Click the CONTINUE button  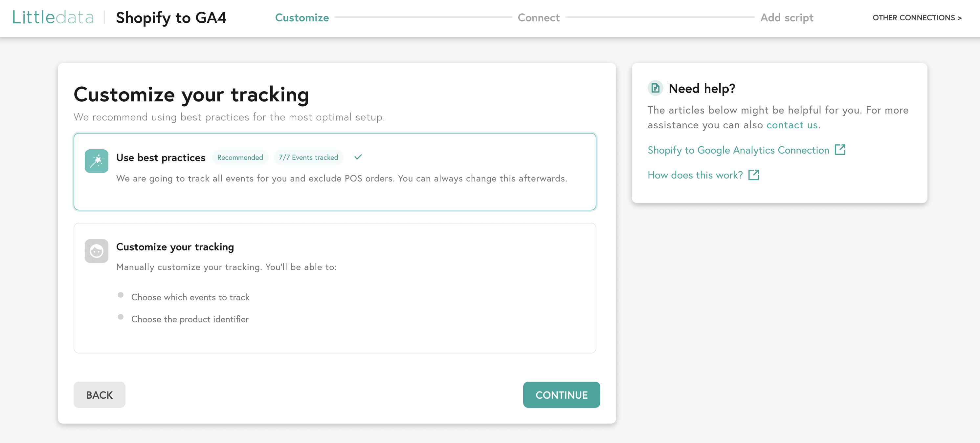click(x=562, y=395)
